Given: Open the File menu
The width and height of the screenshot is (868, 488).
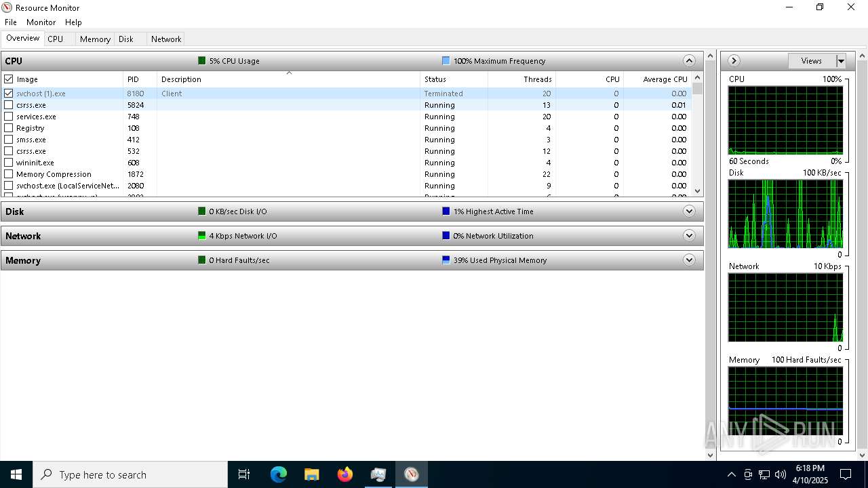Looking at the screenshot, I should 11,22.
